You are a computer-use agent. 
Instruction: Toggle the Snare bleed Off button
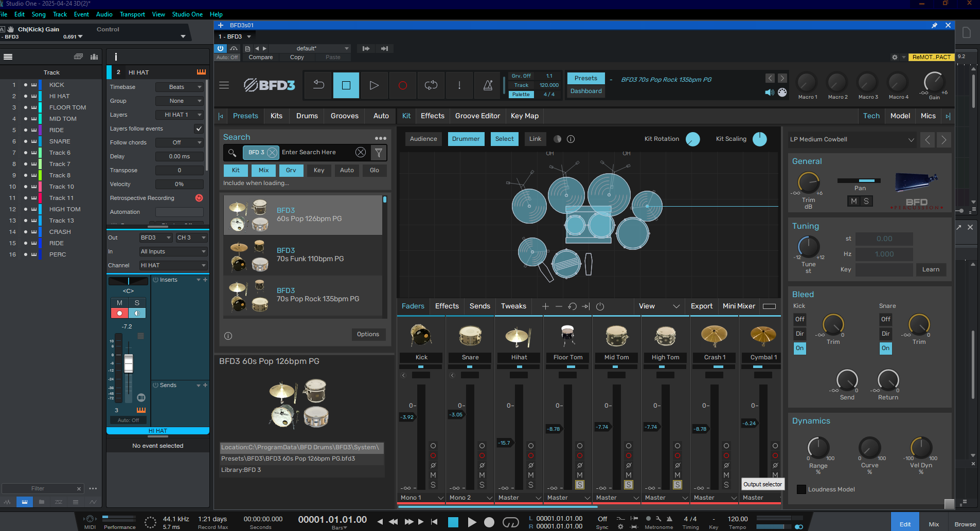[885, 319]
